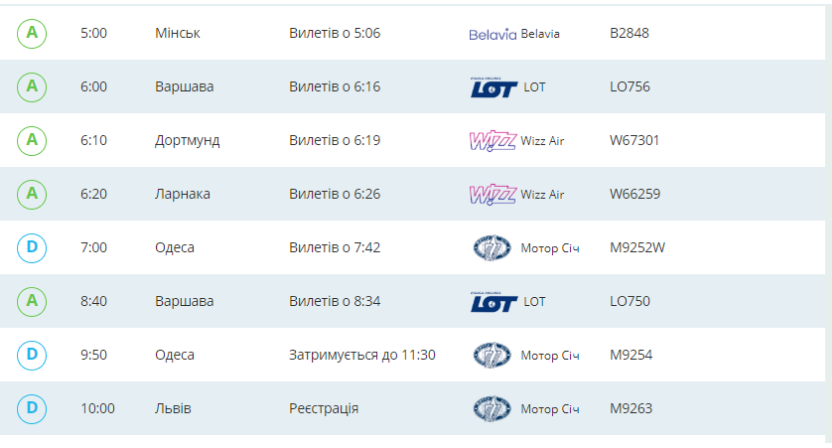Screen dimensions: 832x448
Task: Click the A badge for 6:00 Варшава flight
Action: tap(32, 87)
